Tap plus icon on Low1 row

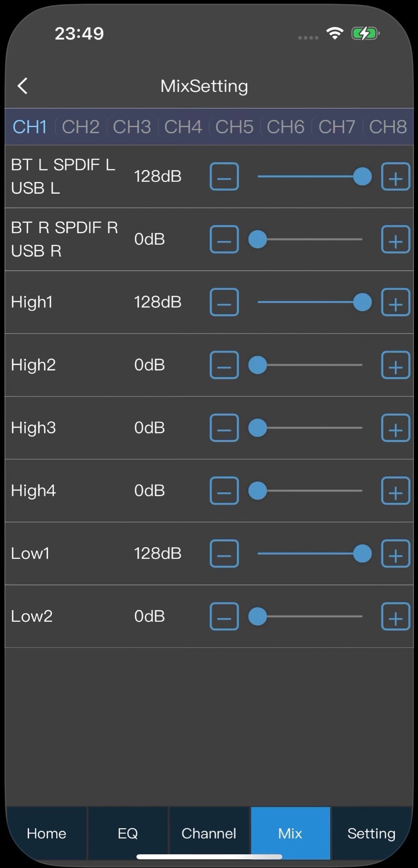[x=395, y=554]
